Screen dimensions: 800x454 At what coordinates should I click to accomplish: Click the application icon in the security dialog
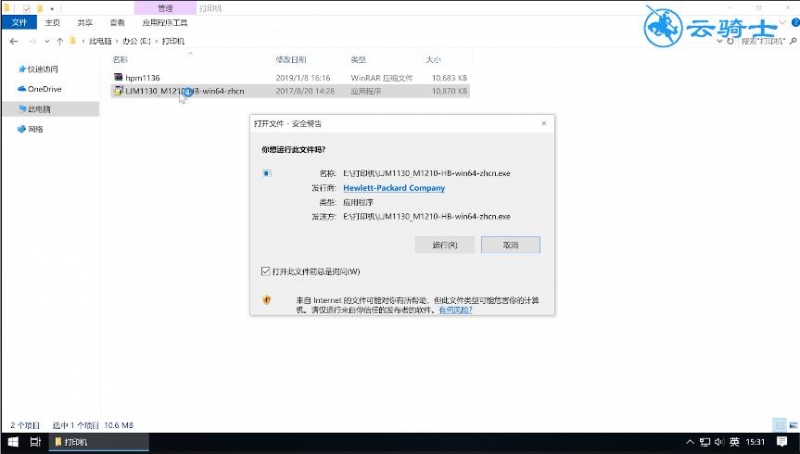point(266,173)
